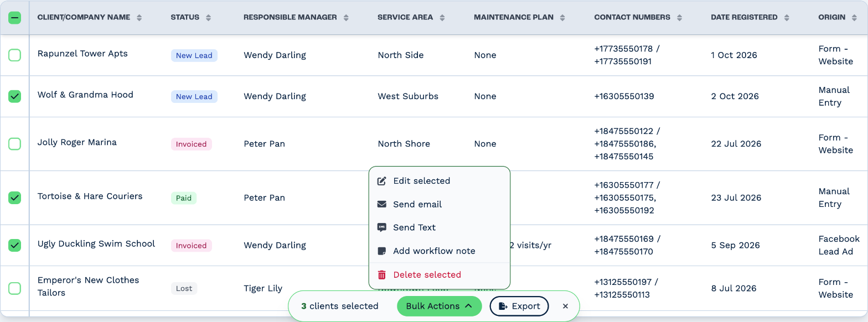Screen dimensions: 868x322
Task: Sort by Contact Numbers column arrows
Action: [x=679, y=18]
